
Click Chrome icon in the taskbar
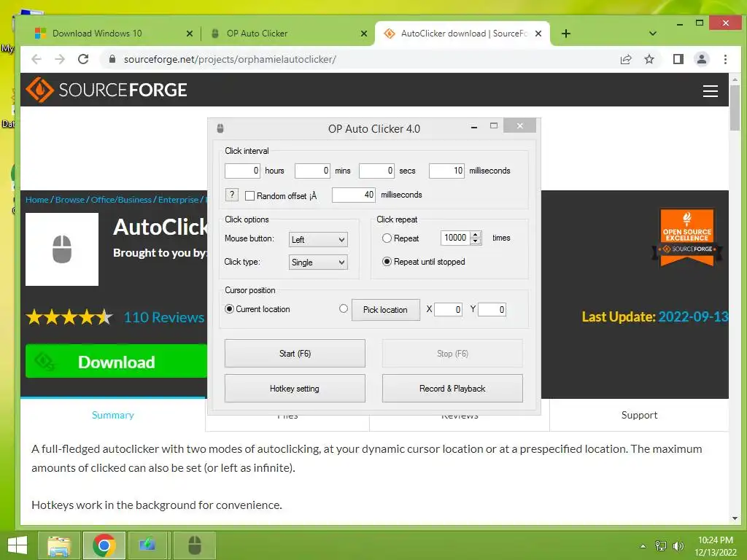click(x=104, y=545)
